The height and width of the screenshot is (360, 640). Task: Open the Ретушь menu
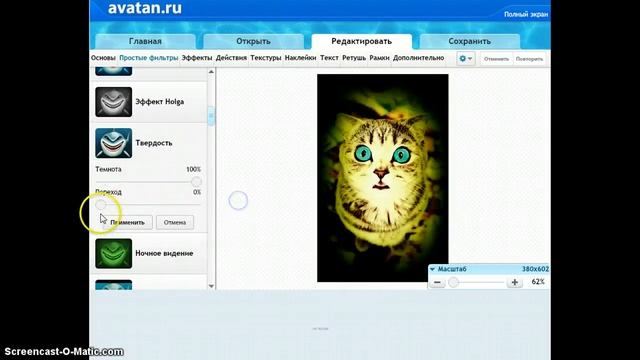pyautogui.click(x=354, y=58)
